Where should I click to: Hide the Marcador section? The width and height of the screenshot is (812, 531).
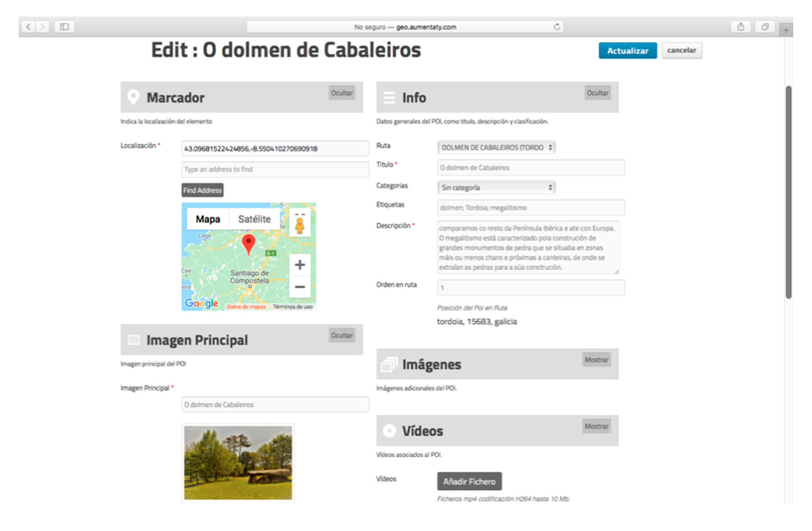click(342, 93)
